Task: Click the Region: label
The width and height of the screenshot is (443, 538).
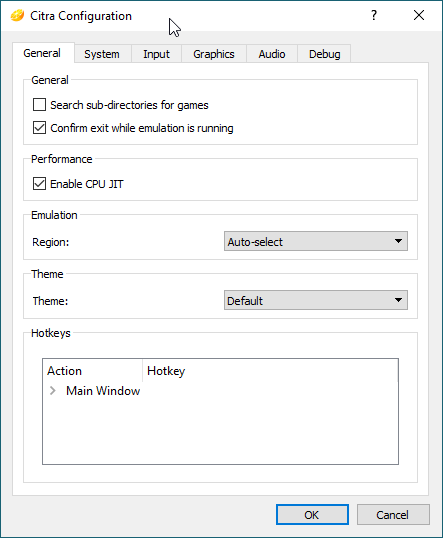Action: point(51,242)
